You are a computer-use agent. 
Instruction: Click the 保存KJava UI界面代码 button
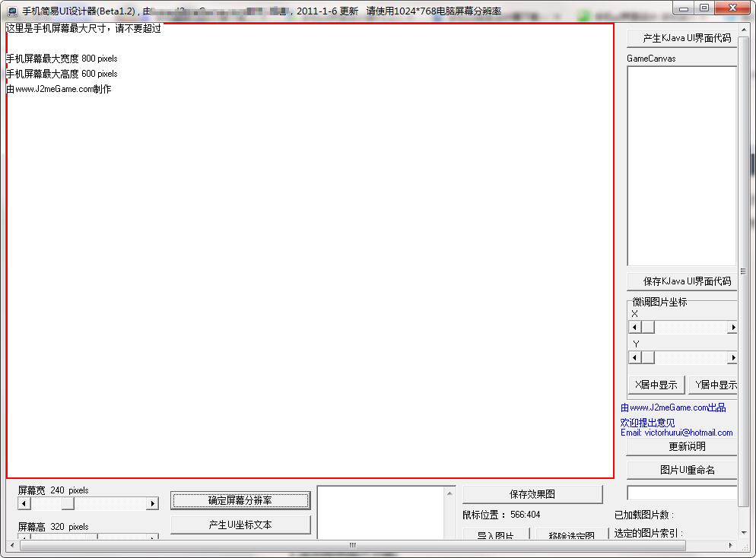681,281
